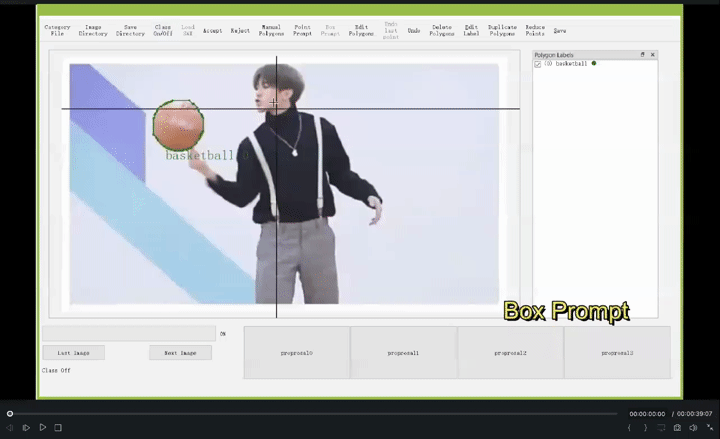Screen dimensions: 720x439
Task: Open the display settings monitor icon
Action: [x=661, y=428]
